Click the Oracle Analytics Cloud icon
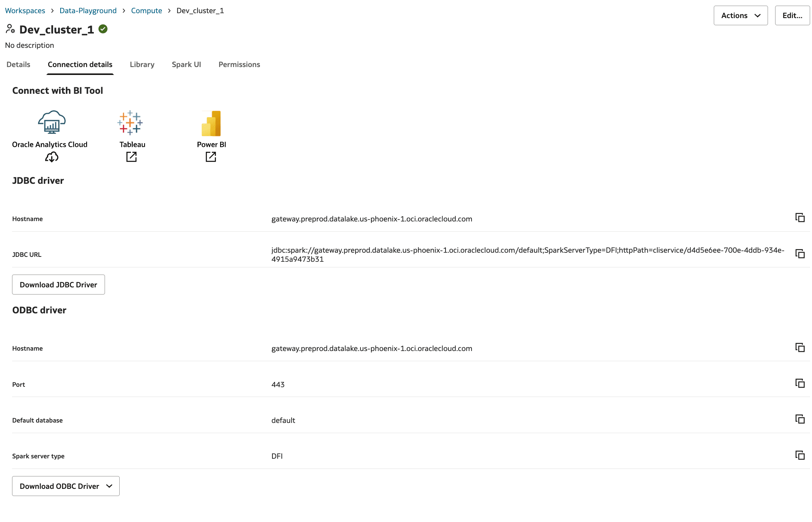The image size is (812, 522). point(51,122)
